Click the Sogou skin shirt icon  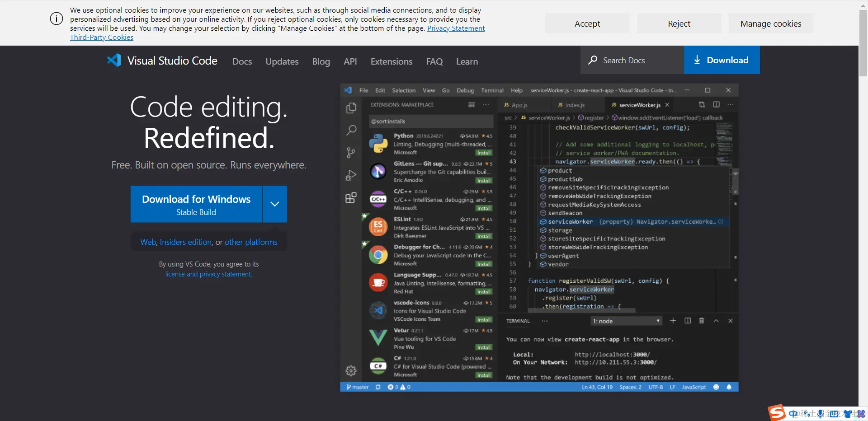click(848, 414)
